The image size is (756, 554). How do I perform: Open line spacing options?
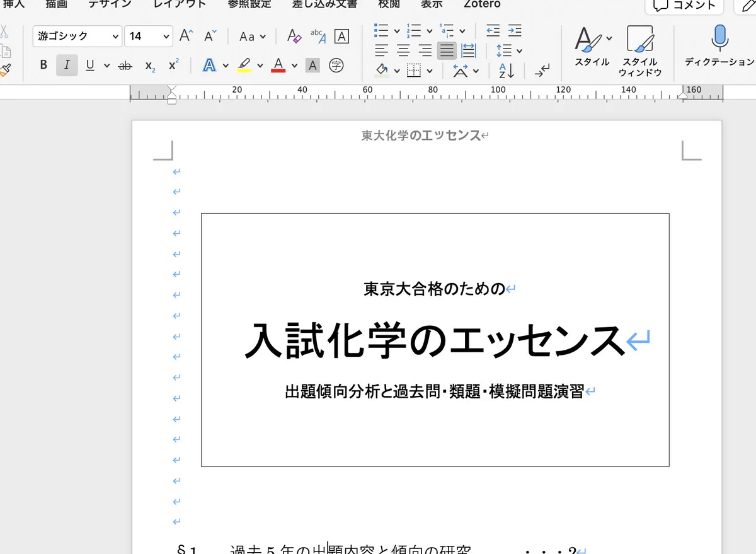(504, 50)
